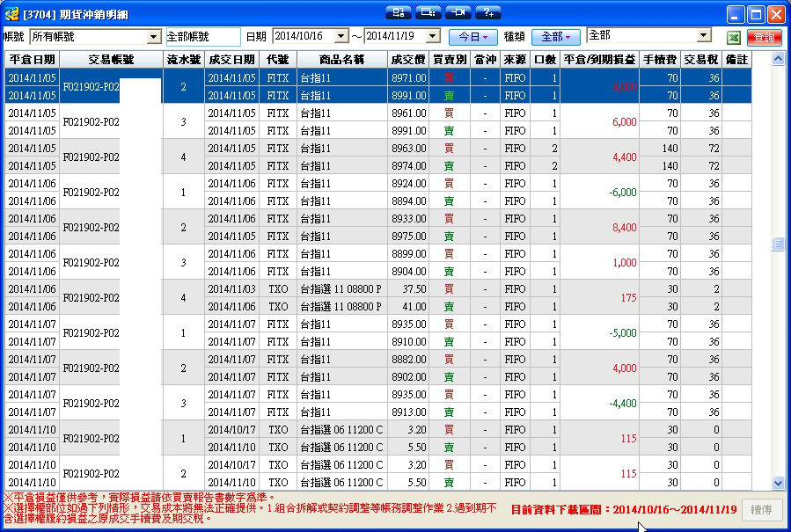
Task: Click the 口數 column header
Action: 545,60
